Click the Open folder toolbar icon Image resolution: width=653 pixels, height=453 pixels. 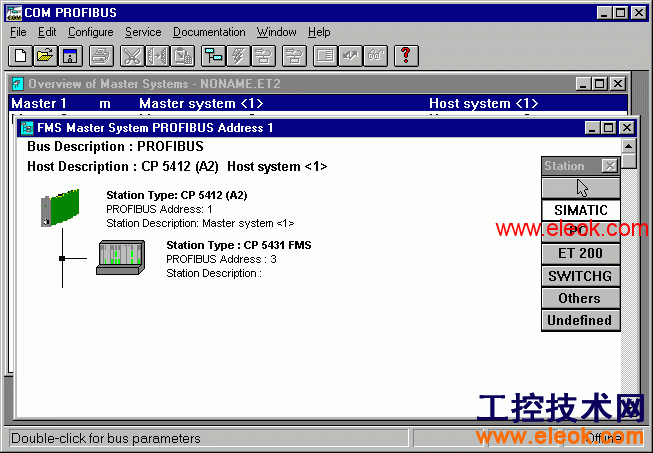tap(45, 56)
